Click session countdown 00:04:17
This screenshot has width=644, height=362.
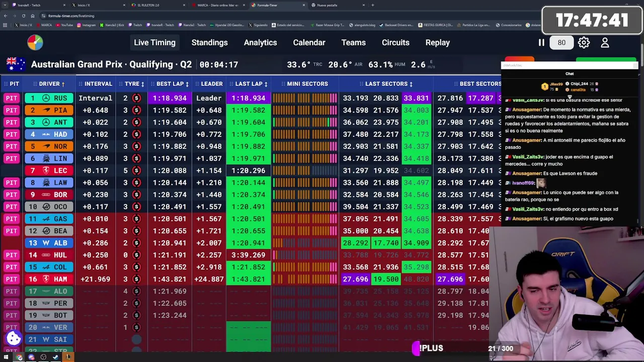tap(218, 64)
